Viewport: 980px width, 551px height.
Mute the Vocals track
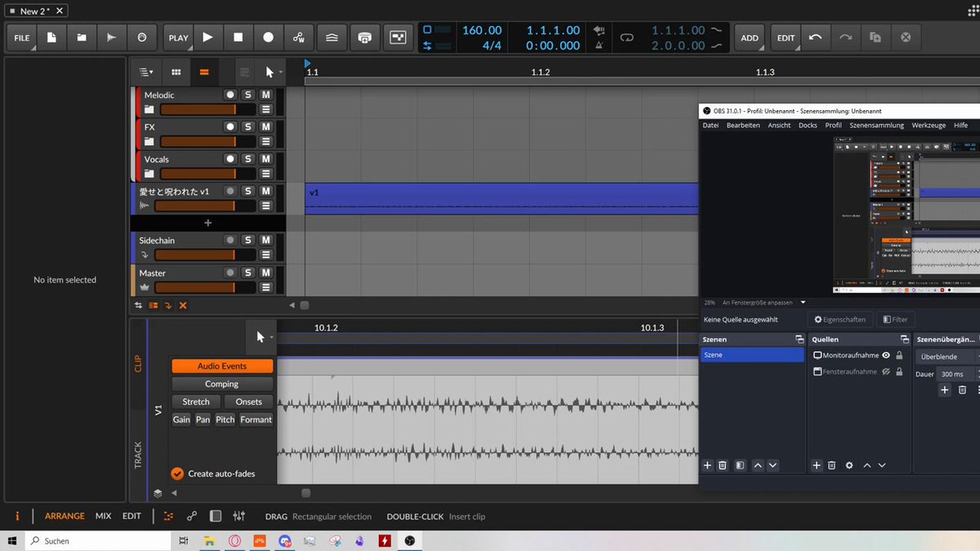pos(265,159)
